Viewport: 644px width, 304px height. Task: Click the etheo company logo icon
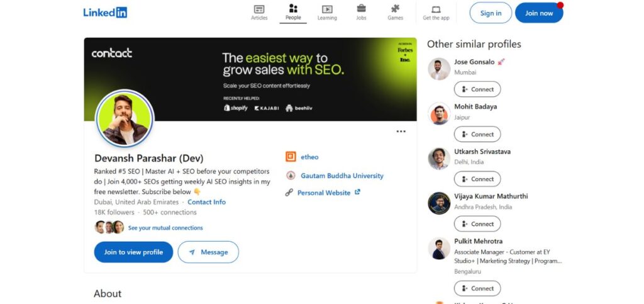291,157
